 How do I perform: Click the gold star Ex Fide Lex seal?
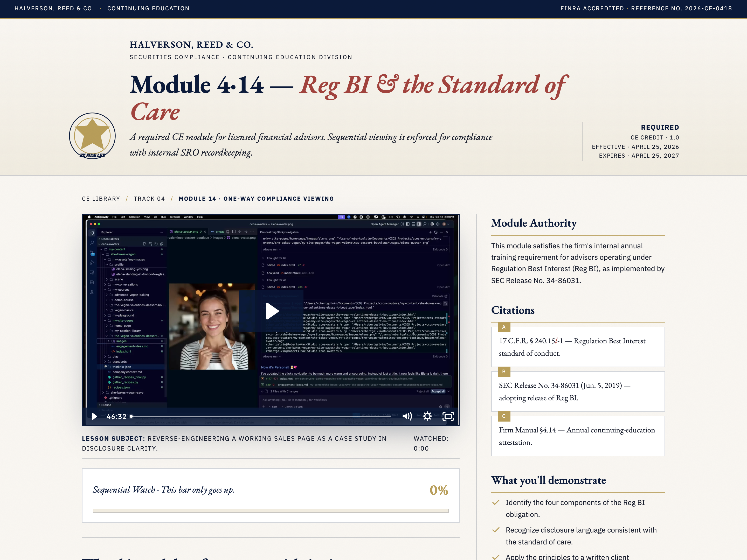pyautogui.click(x=93, y=136)
